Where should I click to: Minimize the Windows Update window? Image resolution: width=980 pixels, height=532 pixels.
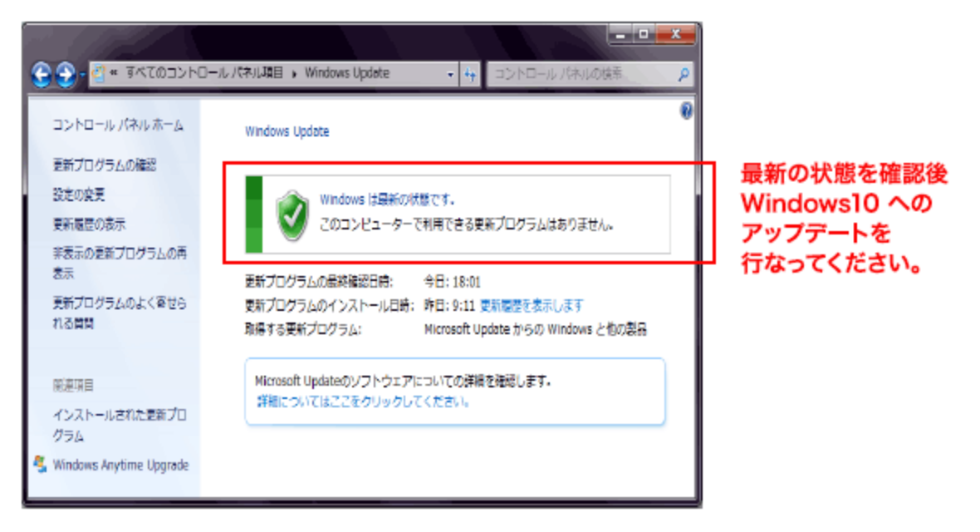[620, 34]
